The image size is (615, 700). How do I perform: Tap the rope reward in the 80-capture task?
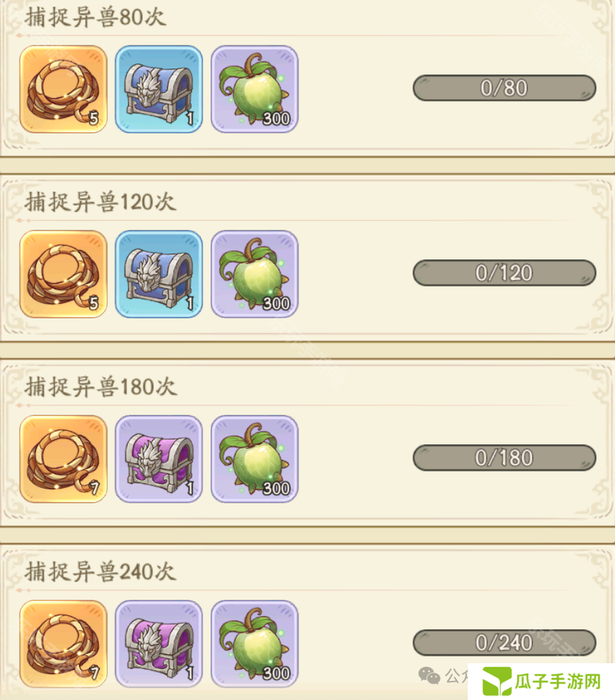63,89
